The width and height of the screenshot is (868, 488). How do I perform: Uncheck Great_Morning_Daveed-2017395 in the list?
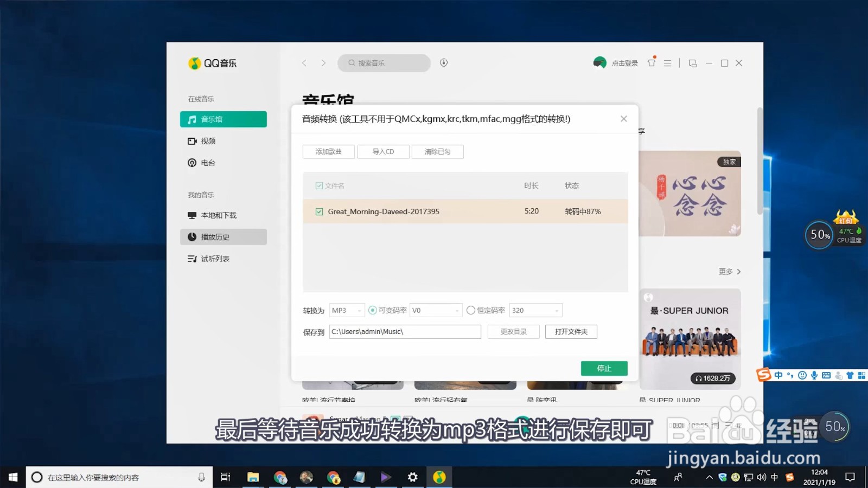(x=320, y=211)
